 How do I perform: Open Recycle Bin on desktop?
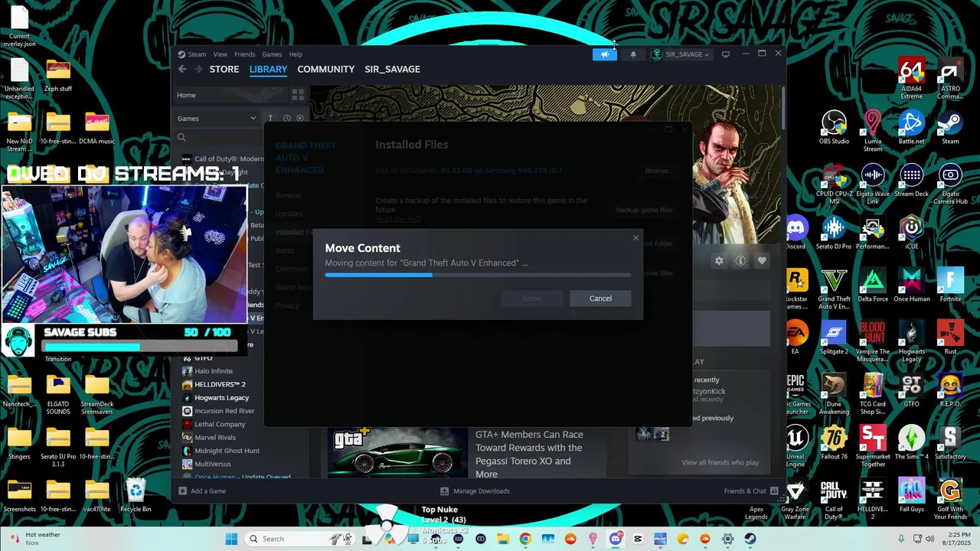pyautogui.click(x=136, y=495)
